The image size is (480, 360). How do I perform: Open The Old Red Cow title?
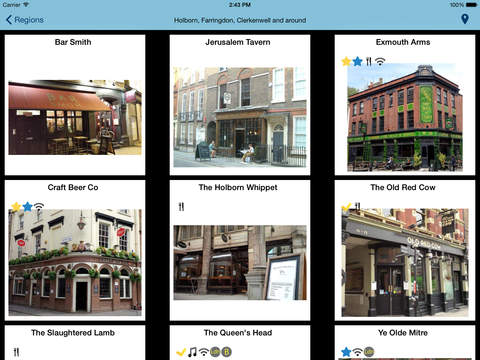click(x=403, y=187)
